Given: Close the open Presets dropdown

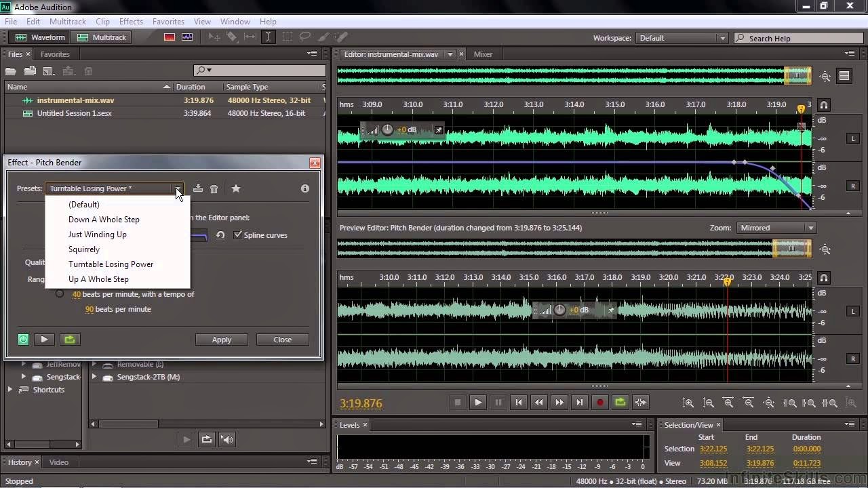Looking at the screenshot, I should [x=177, y=188].
